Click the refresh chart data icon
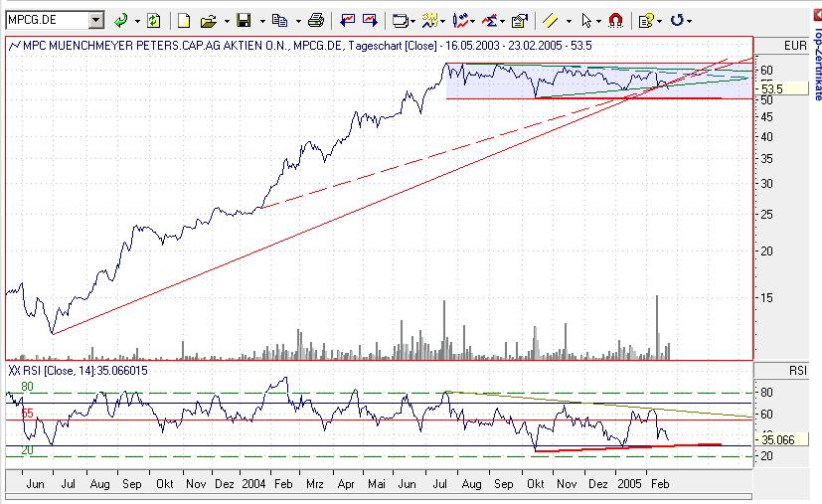822x504 pixels. [154, 21]
